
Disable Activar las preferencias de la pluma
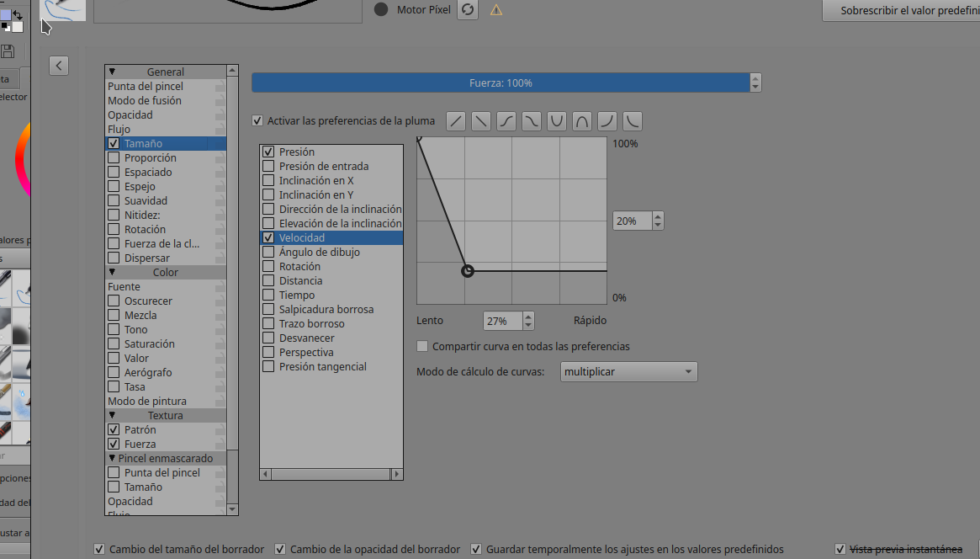[257, 121]
